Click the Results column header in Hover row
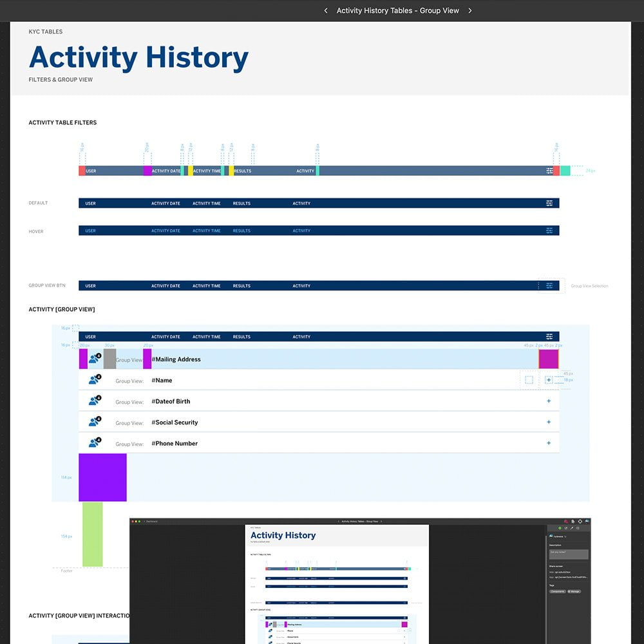This screenshot has width=644, height=644. pos(241,231)
